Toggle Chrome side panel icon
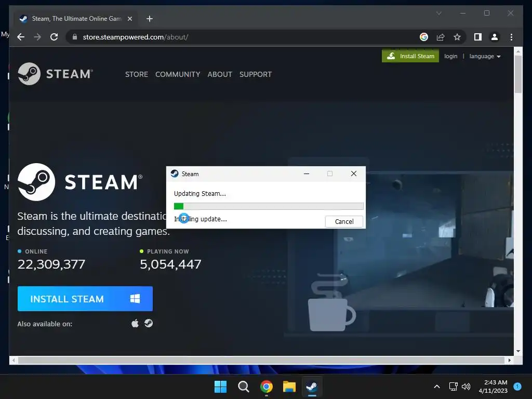This screenshot has height=399, width=532. pyautogui.click(x=478, y=37)
